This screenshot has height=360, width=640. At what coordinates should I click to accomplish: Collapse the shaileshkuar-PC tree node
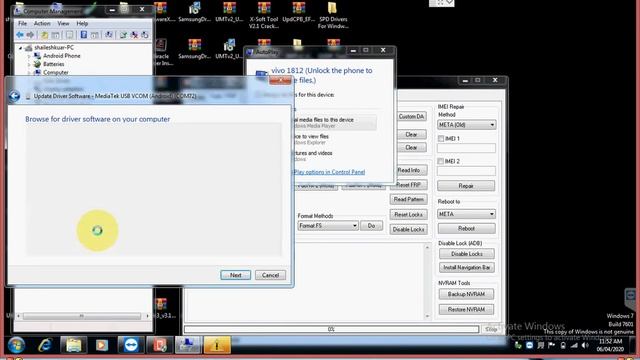[20, 48]
